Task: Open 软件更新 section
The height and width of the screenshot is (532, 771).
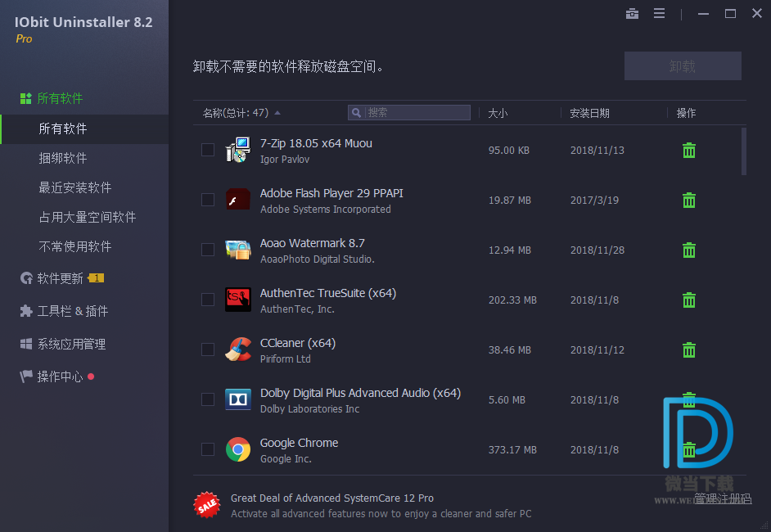Action: pyautogui.click(x=61, y=278)
